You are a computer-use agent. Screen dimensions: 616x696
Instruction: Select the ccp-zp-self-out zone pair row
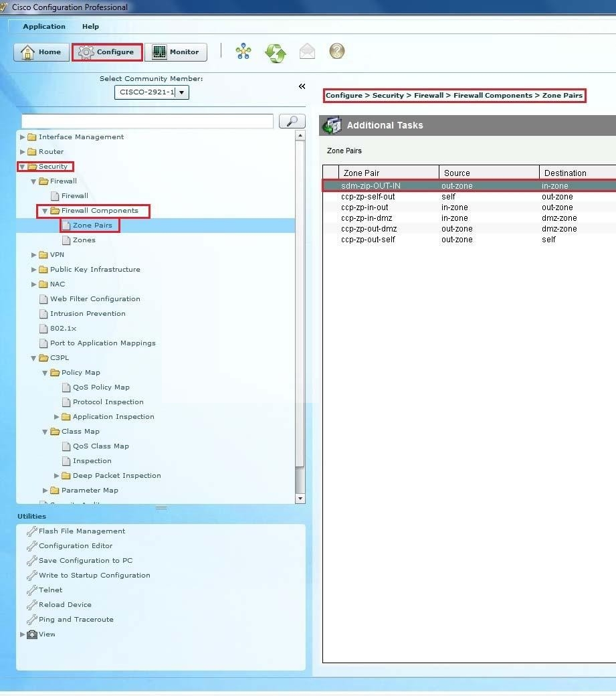470,197
